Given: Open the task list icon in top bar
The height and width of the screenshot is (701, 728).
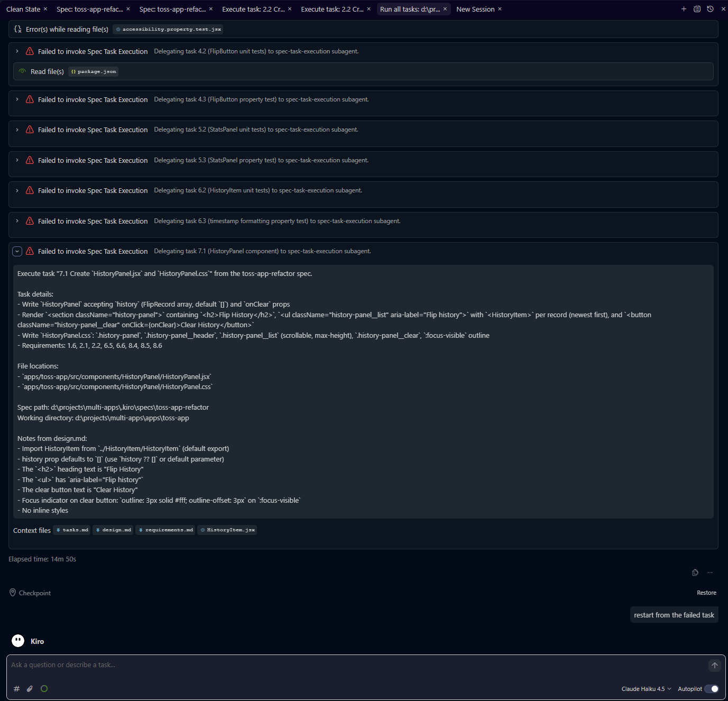Looking at the screenshot, I should coord(697,9).
